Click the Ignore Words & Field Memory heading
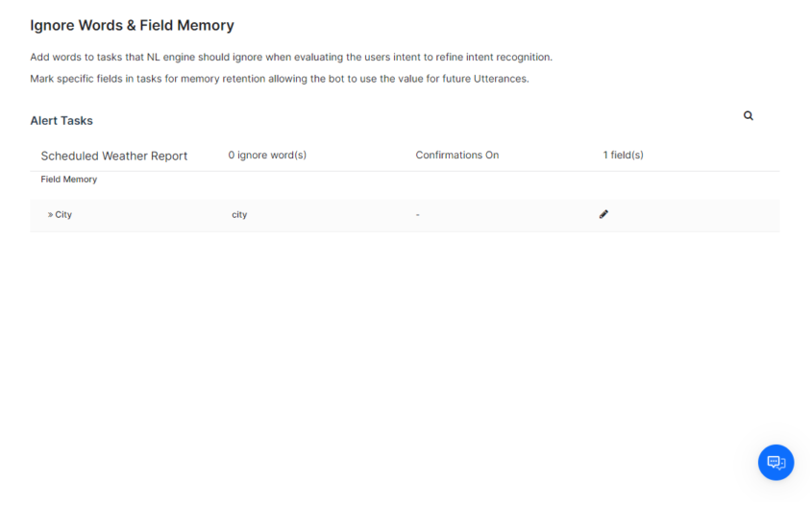The height and width of the screenshot is (505, 812). pyautogui.click(x=132, y=26)
